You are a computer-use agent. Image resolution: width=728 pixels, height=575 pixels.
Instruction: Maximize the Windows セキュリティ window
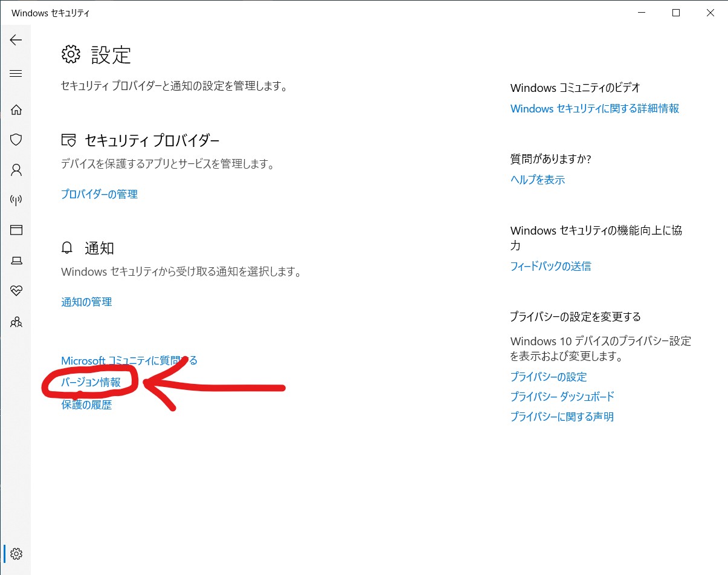pos(676,13)
